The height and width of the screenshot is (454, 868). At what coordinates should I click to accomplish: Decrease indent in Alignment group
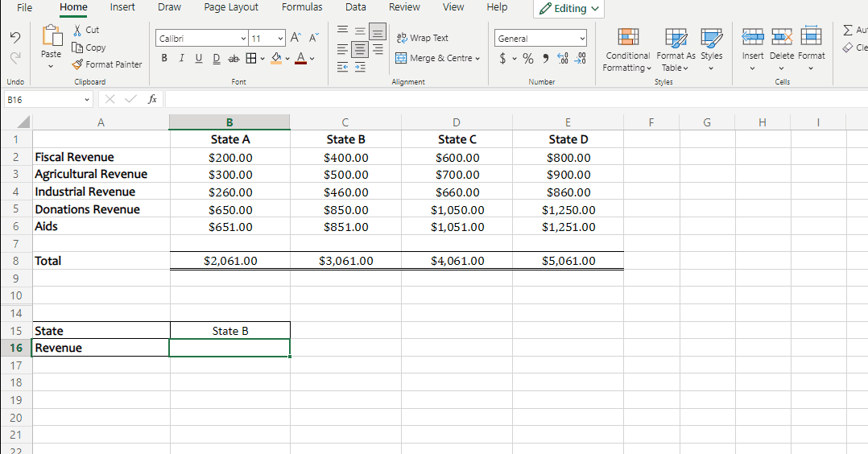[343, 67]
